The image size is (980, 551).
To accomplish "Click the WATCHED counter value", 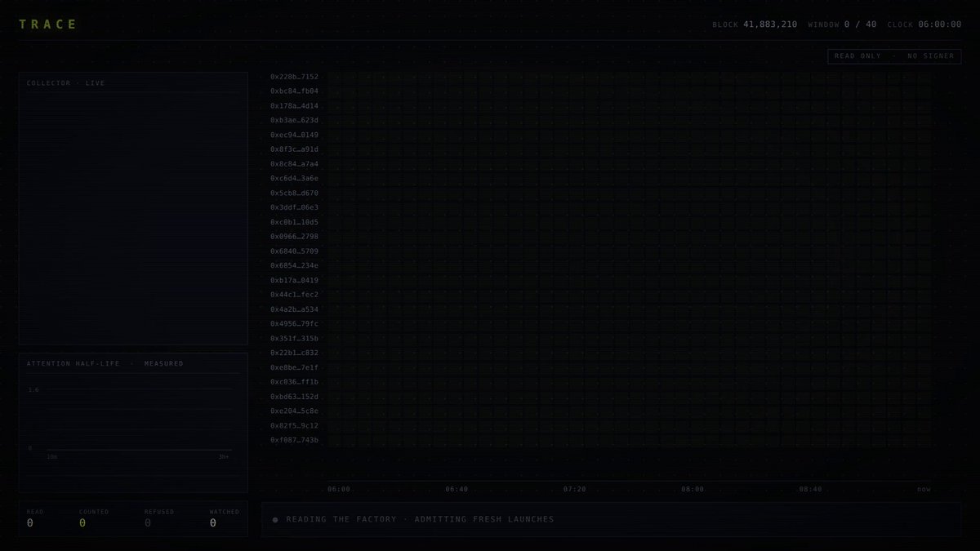I will 213,523.
